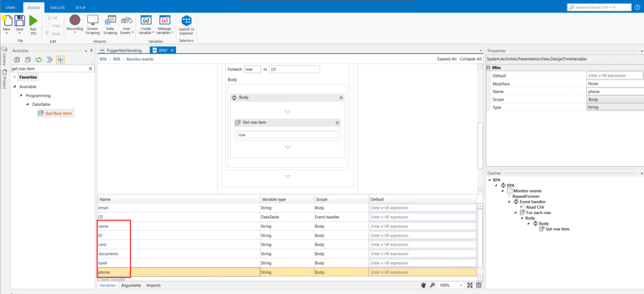The image size is (644, 294).
Task: Collapse the Get row item activity
Action: (x=337, y=123)
